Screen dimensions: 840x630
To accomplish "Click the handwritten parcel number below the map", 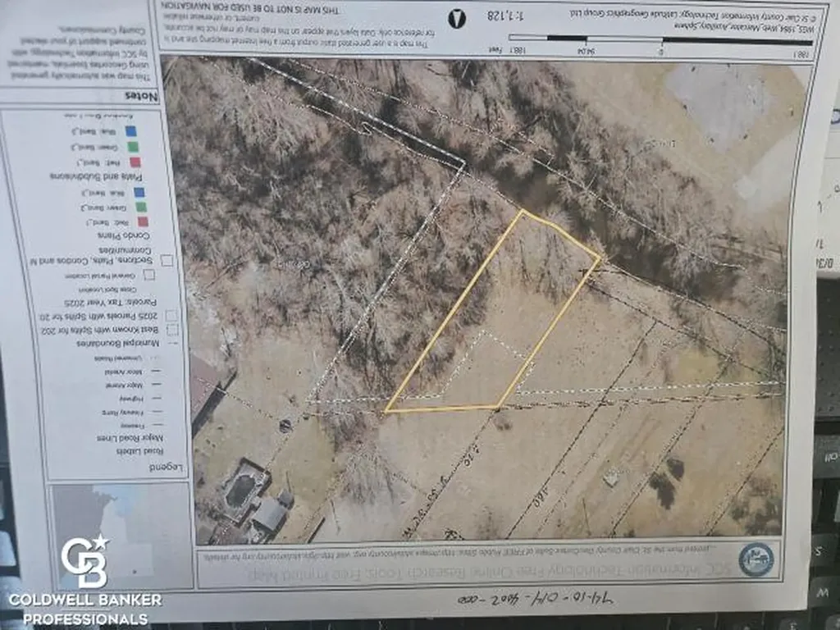I will [x=534, y=599].
